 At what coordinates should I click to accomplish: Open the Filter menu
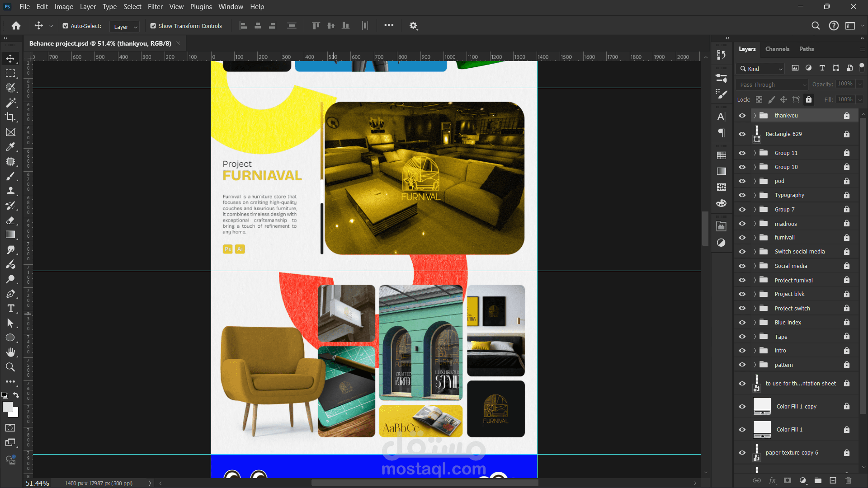click(155, 7)
